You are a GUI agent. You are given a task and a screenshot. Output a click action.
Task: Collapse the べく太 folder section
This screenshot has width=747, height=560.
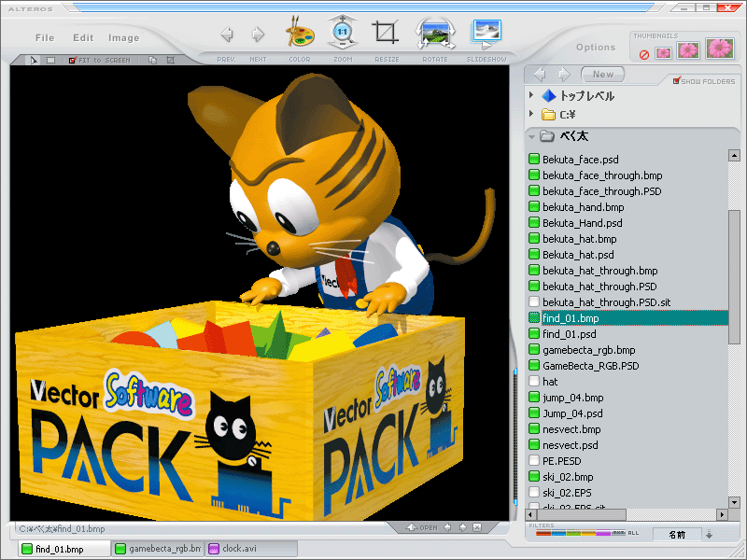click(531, 136)
